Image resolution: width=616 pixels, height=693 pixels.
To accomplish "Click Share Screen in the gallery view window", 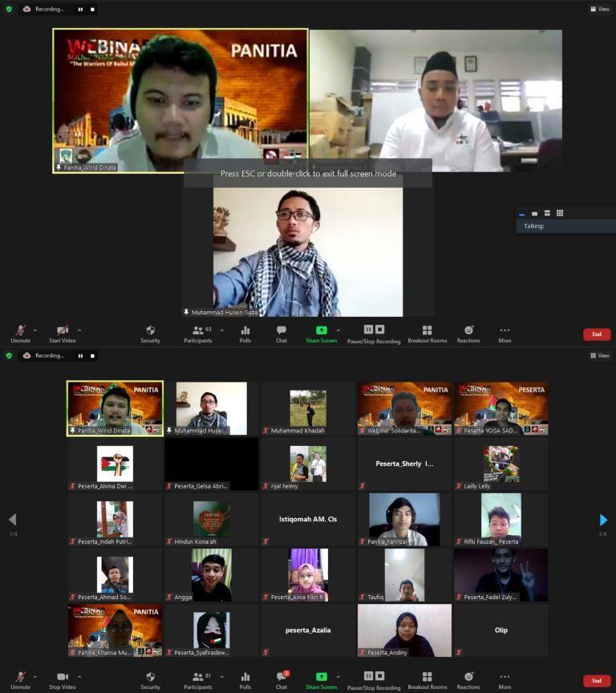I will (x=322, y=680).
